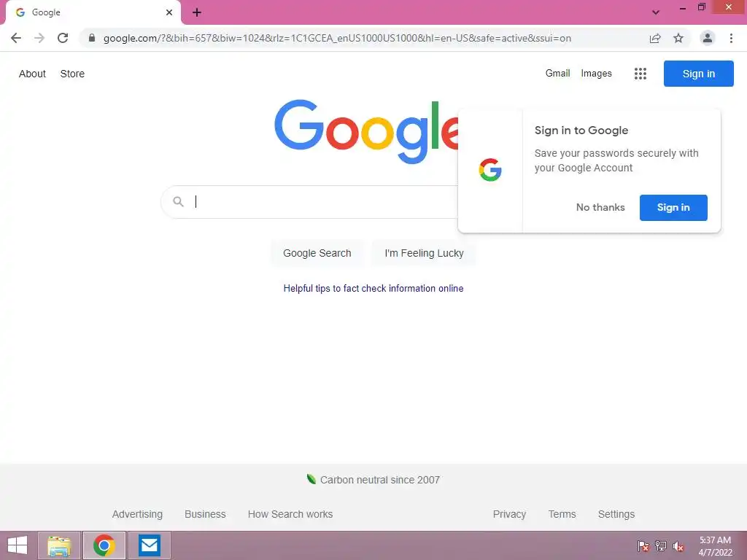Image resolution: width=747 pixels, height=560 pixels.
Task: Click the browser forward arrow
Action: click(39, 38)
